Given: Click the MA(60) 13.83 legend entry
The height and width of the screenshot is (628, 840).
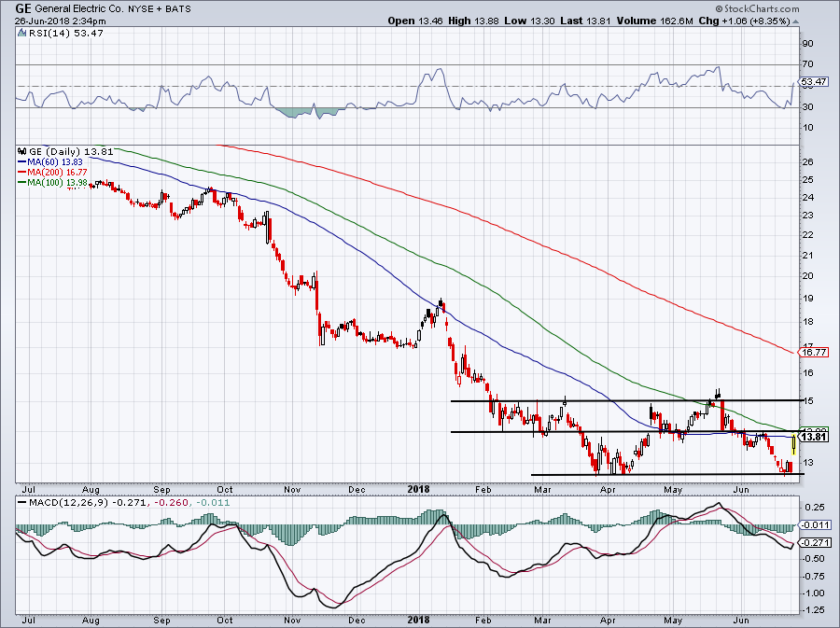Looking at the screenshot, I should click(55, 161).
